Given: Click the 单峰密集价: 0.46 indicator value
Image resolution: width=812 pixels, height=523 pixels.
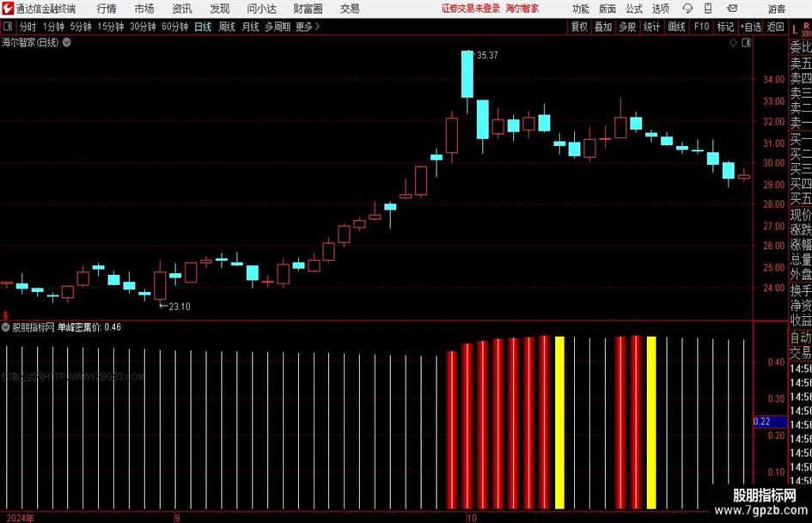Looking at the screenshot, I should pyautogui.click(x=89, y=327).
